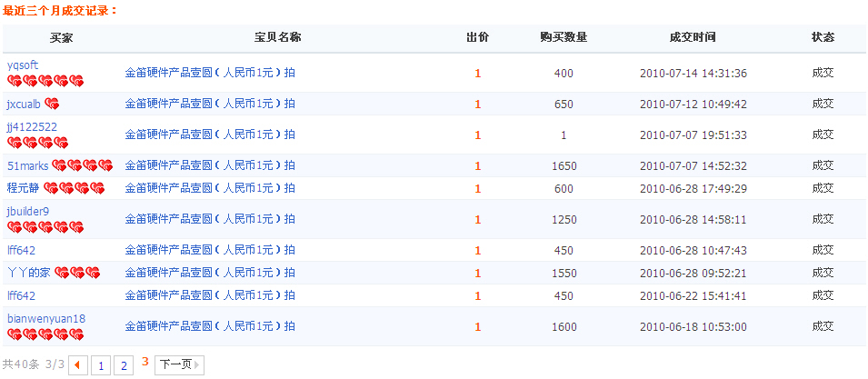The height and width of the screenshot is (379, 868).
Task: Open item link in 51marks row
Action: click(x=210, y=165)
